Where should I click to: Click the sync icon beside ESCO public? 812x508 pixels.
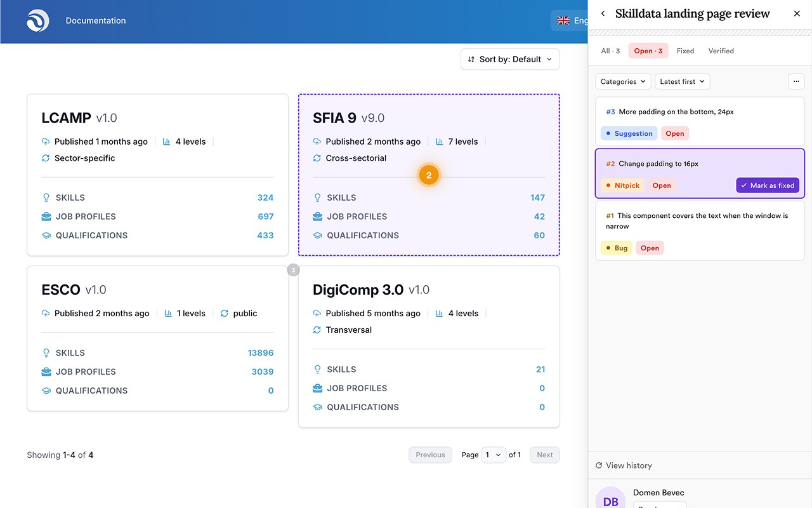point(224,313)
